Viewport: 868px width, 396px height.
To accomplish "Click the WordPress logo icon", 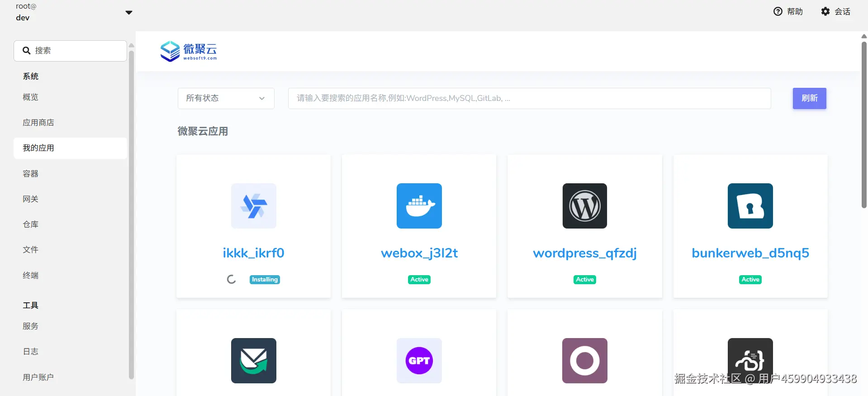I will 585,206.
